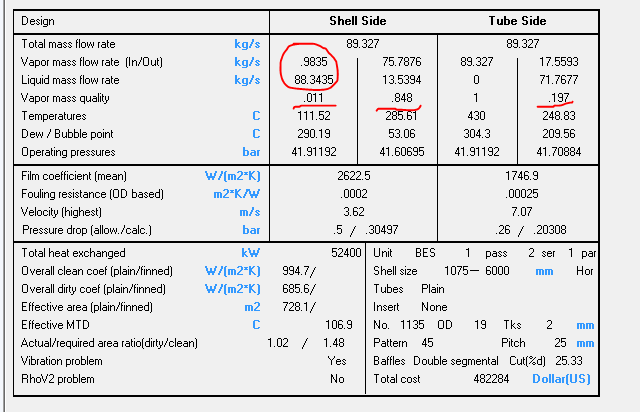Screen dimensions: 640x412
Task: Click the Tube Side column header
Action: pos(516,20)
